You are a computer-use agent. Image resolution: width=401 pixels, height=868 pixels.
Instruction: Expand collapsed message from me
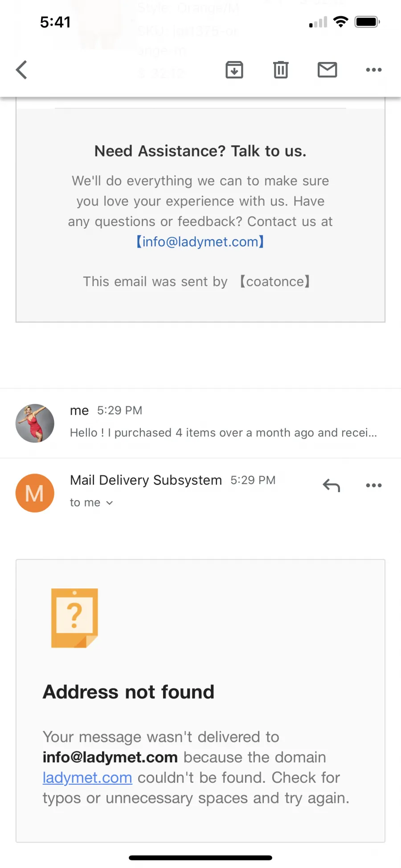(200, 423)
